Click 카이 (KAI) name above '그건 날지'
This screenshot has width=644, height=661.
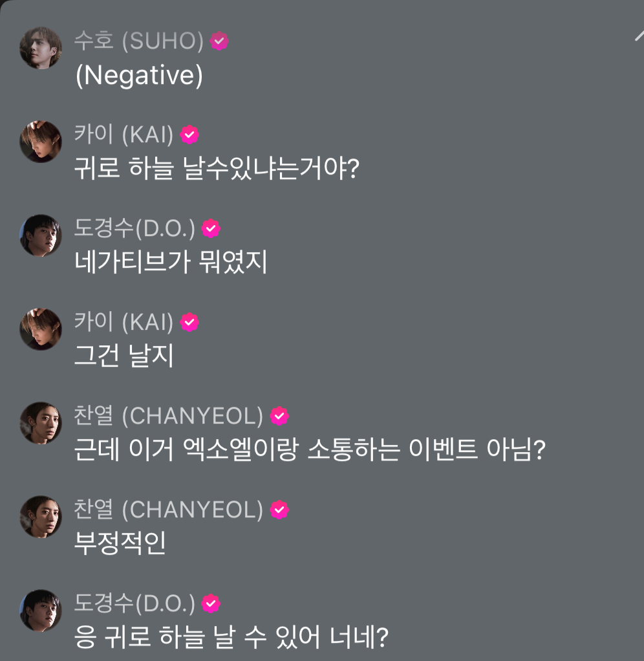124,322
